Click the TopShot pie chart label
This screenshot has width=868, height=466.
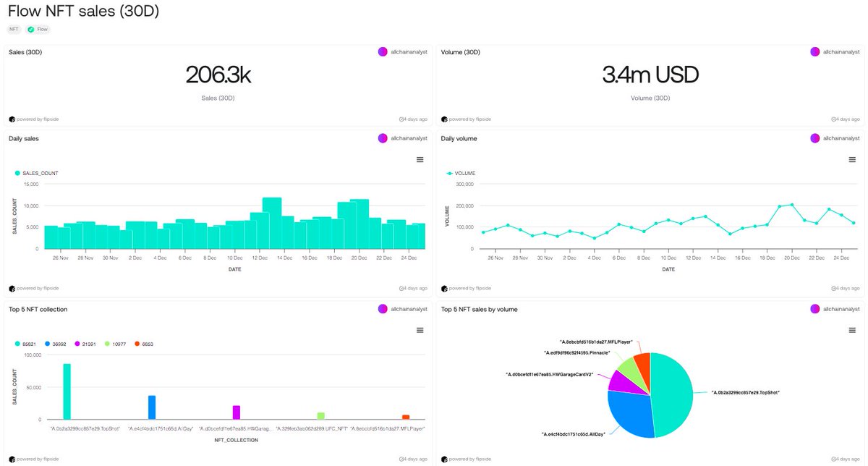coord(745,391)
